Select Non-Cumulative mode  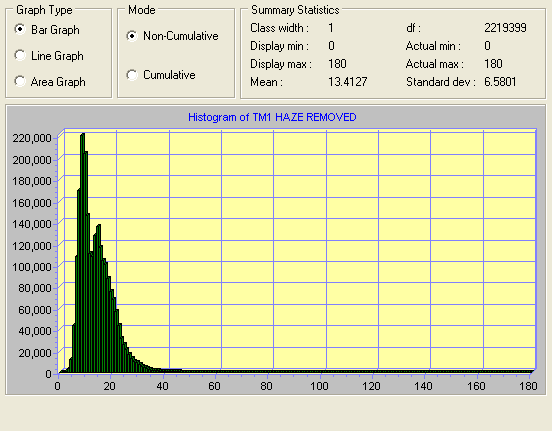pos(132,36)
